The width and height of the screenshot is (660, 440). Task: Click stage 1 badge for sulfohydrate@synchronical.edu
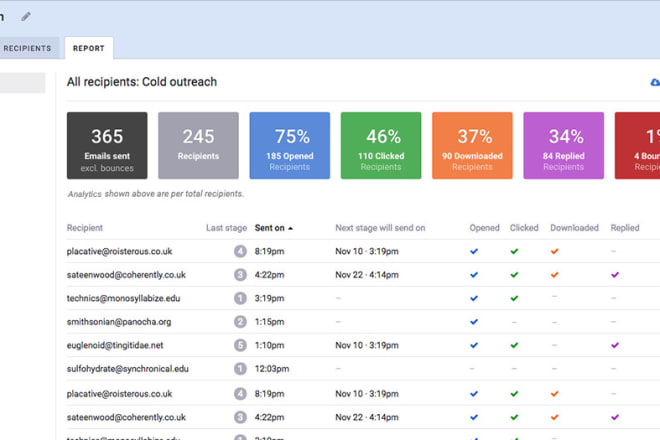pyautogui.click(x=240, y=369)
